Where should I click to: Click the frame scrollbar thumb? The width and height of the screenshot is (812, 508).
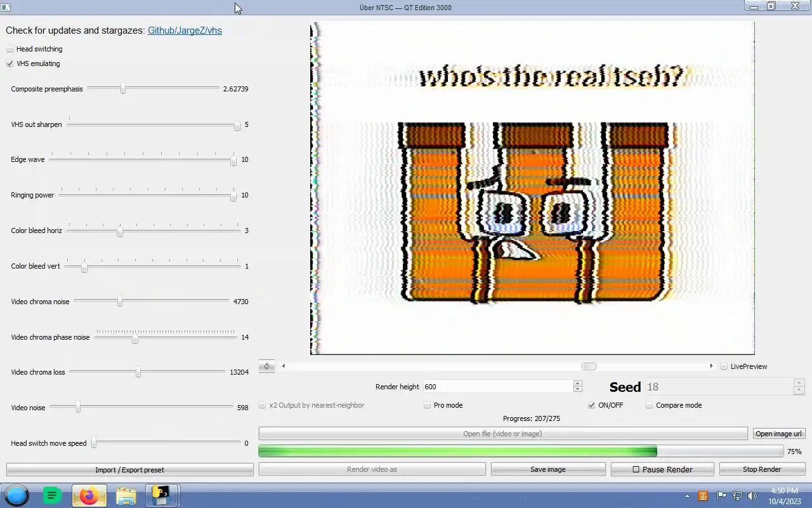[x=589, y=366]
